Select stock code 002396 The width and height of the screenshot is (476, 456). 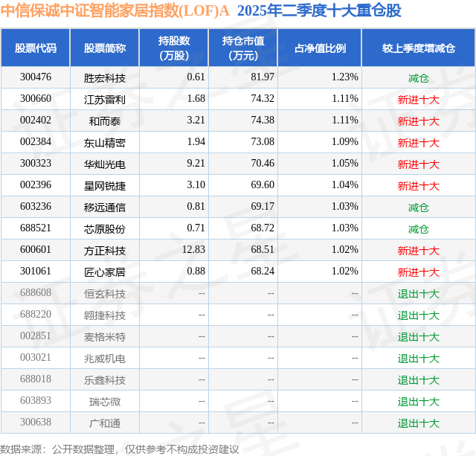point(36,185)
